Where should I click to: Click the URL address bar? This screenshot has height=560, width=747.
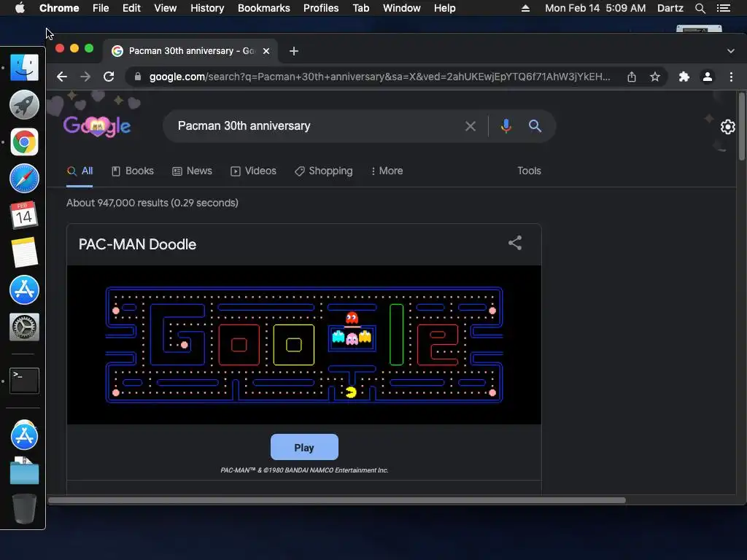coord(379,77)
